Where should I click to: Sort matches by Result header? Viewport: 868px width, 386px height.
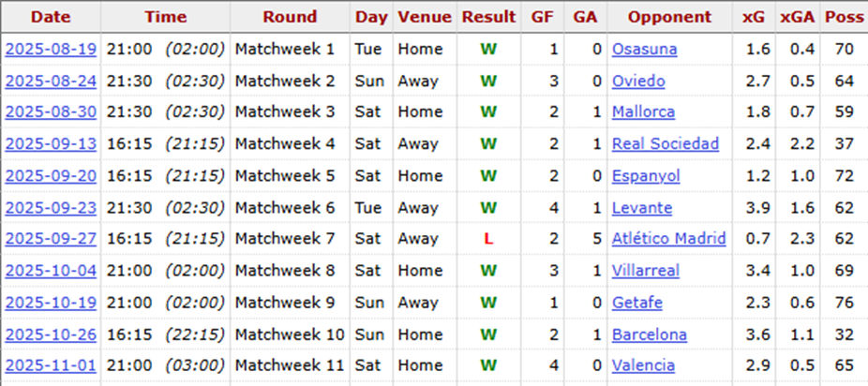point(488,17)
